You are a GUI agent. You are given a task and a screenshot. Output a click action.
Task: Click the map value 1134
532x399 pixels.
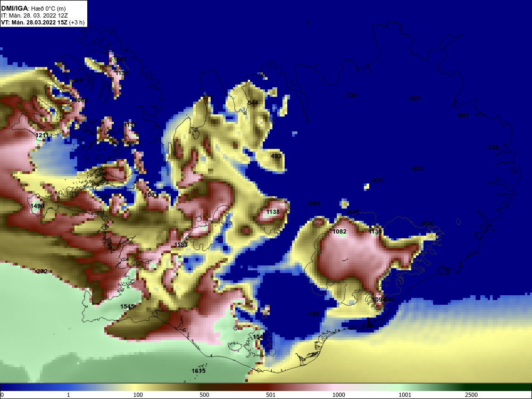[x=375, y=231]
